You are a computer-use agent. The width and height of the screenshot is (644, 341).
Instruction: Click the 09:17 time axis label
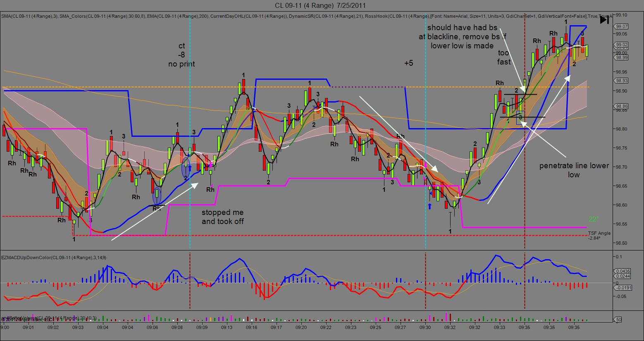point(276,327)
